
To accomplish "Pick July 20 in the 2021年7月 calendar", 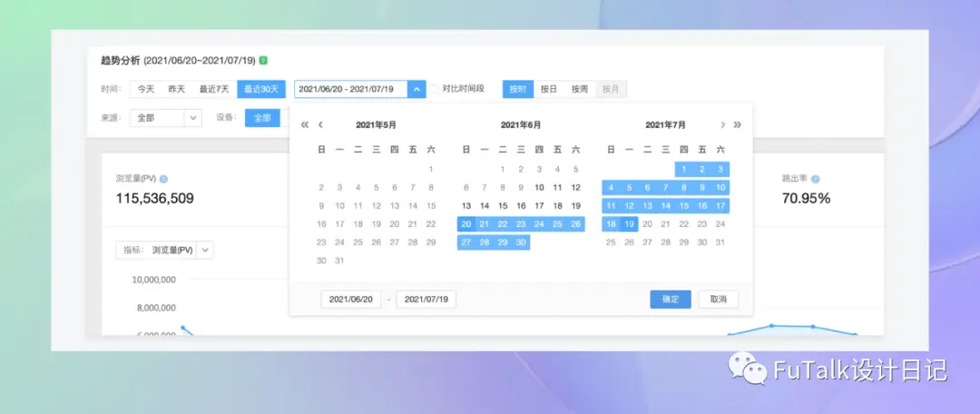I will point(648,224).
